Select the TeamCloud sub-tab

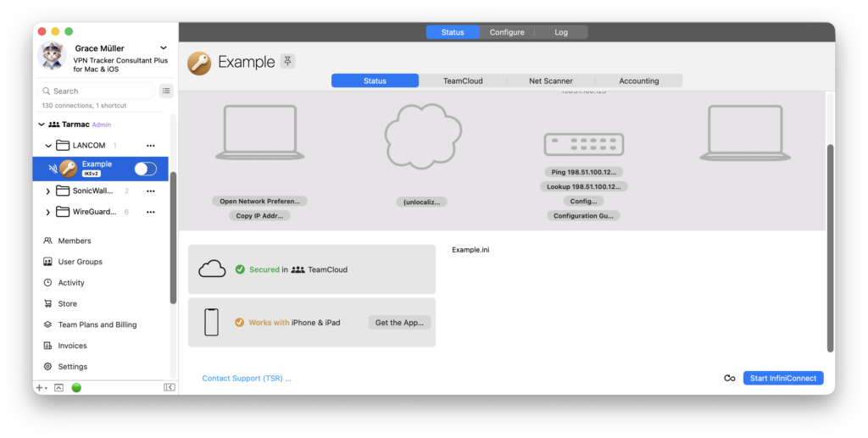[x=463, y=80]
